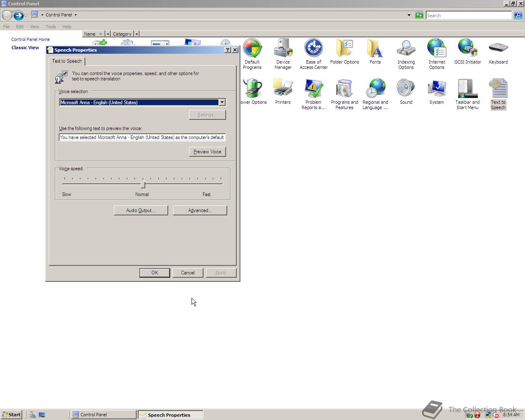Viewport: 525px width, 420px height.
Task: Open Regional and Language Options icon
Action: pos(375,94)
